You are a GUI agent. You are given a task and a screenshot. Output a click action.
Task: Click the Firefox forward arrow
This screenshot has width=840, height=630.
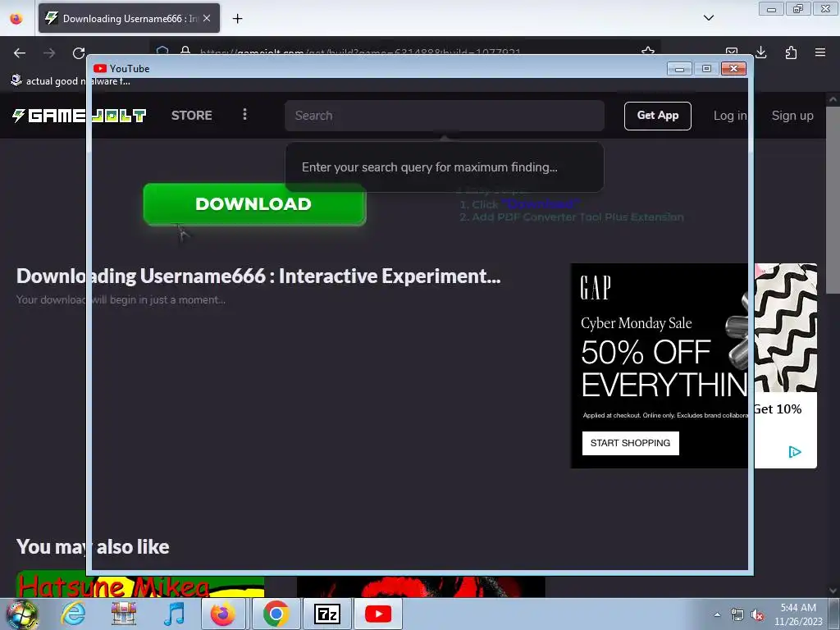49,53
